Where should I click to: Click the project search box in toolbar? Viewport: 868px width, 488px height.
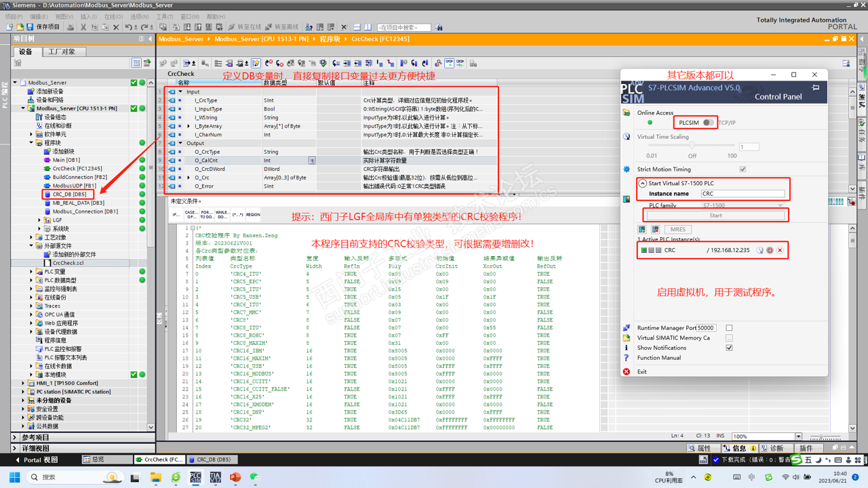coord(404,27)
